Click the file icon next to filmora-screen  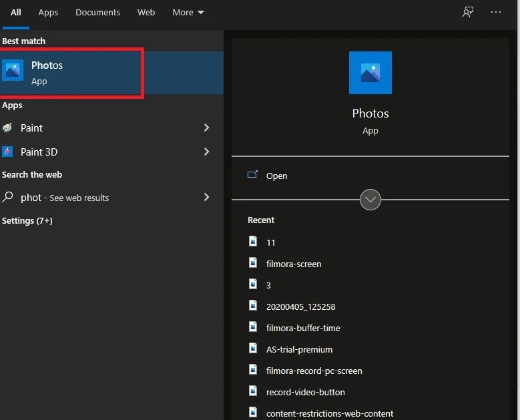coord(253,262)
